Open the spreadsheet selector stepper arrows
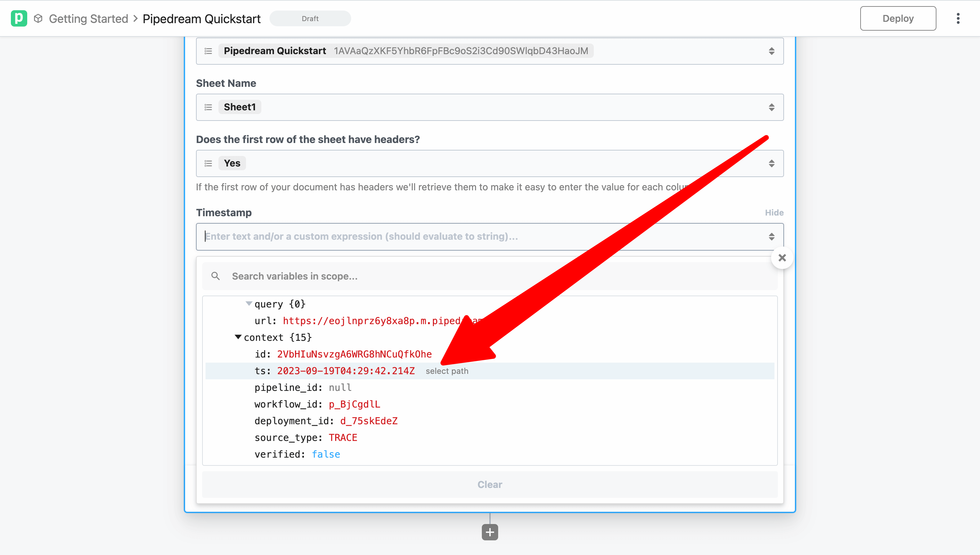Viewport: 980px width, 555px height. pos(772,51)
